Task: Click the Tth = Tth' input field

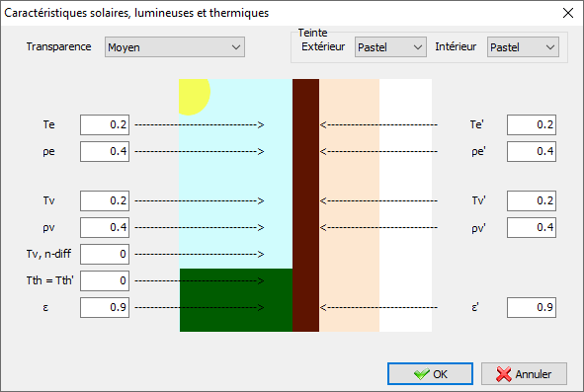Action: point(105,280)
